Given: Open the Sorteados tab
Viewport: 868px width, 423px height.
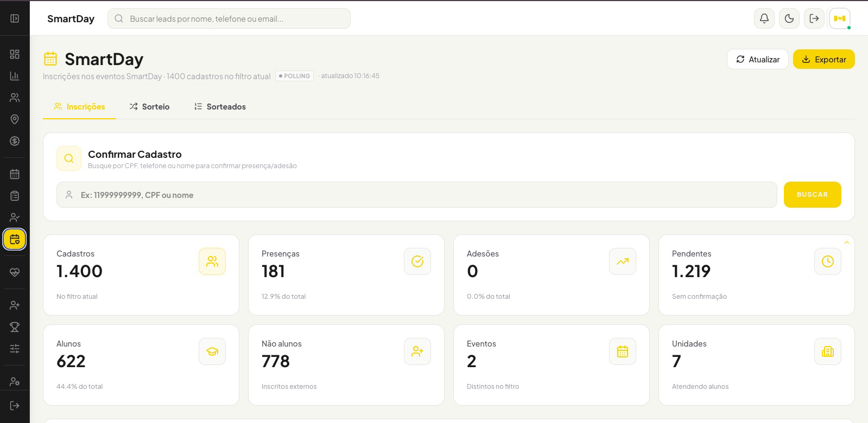Looking at the screenshot, I should tap(220, 106).
